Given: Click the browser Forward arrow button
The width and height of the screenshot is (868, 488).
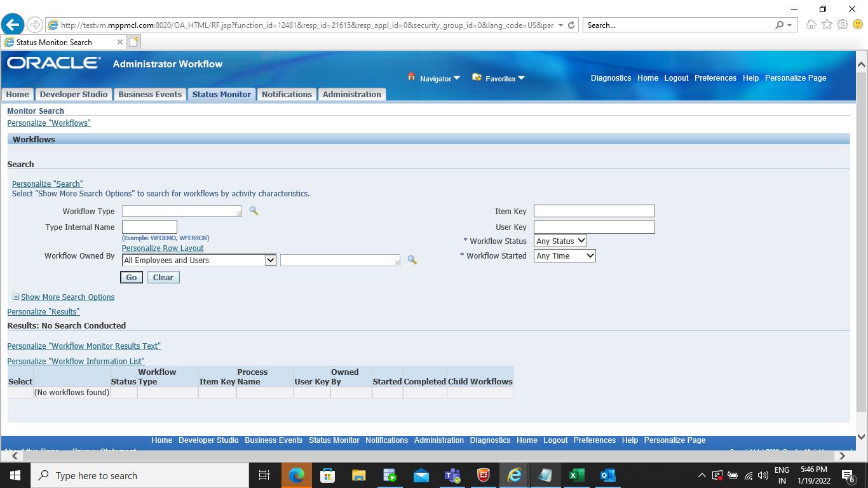Looking at the screenshot, I should 35,25.
